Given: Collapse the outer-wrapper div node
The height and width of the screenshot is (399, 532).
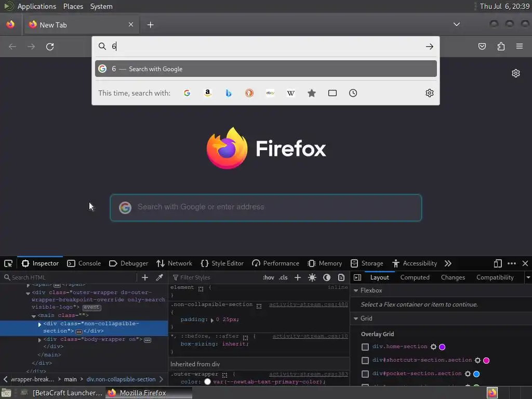Looking at the screenshot, I should click(28, 293).
